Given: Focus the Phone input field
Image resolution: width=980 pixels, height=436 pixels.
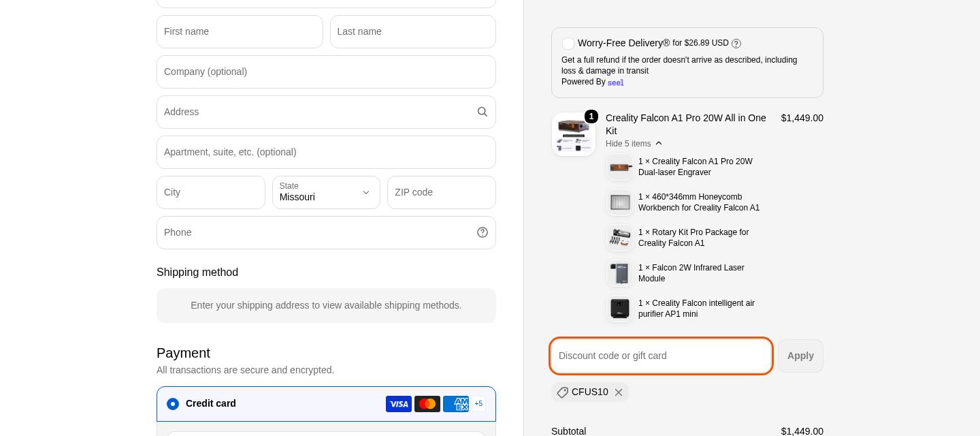Looking at the screenshot, I should [326, 232].
